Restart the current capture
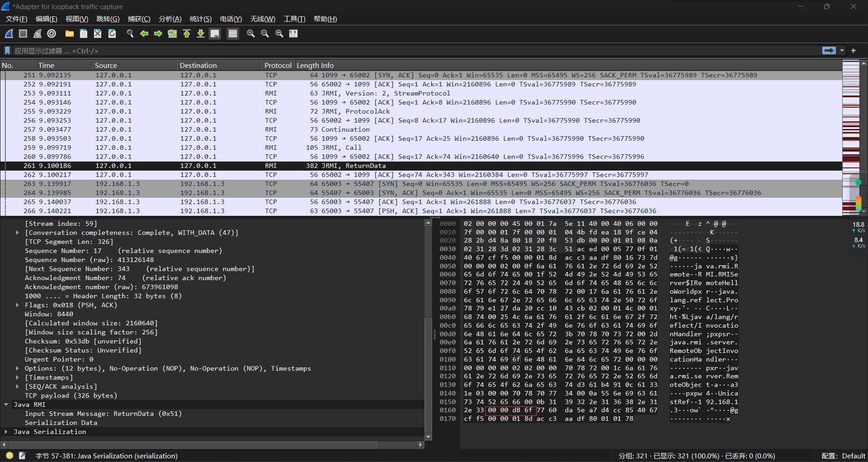The image size is (868, 462). [x=38, y=33]
